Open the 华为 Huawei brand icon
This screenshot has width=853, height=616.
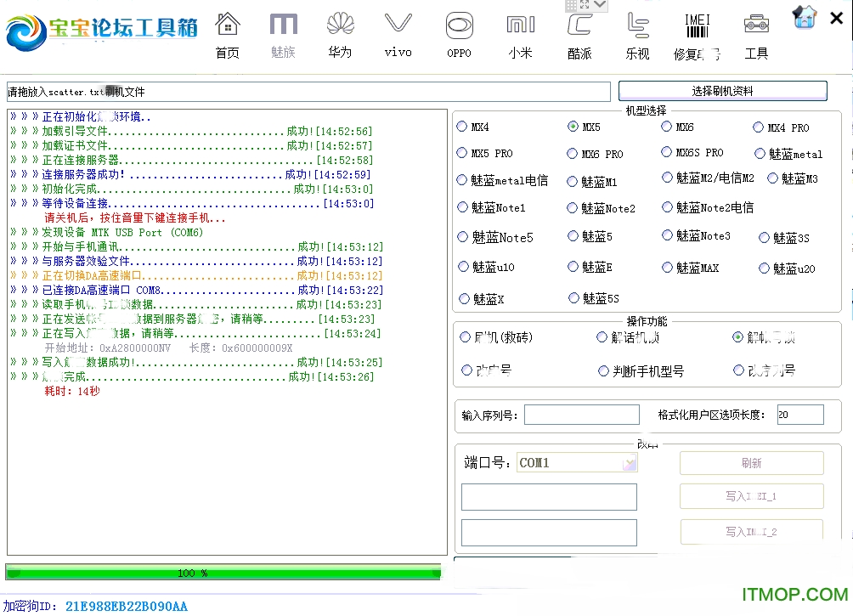click(341, 36)
